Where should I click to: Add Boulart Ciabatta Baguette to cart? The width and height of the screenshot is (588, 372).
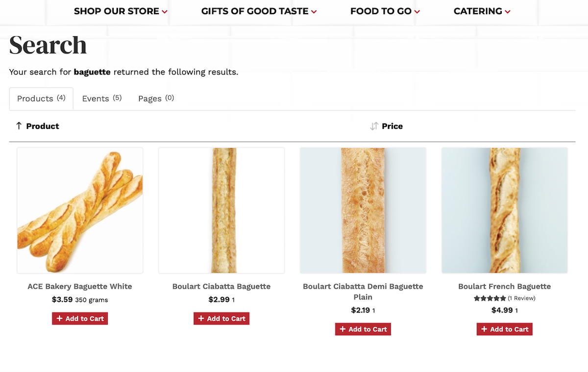pos(221,319)
